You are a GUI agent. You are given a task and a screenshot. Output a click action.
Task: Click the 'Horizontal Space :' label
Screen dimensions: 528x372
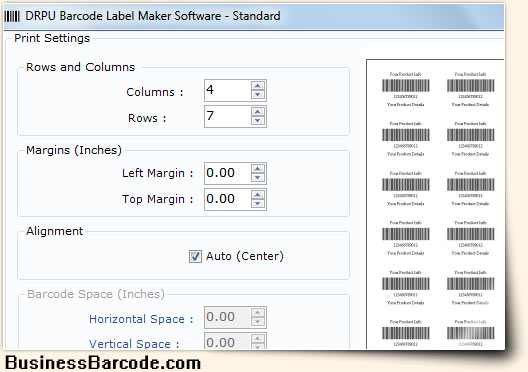[x=141, y=319]
